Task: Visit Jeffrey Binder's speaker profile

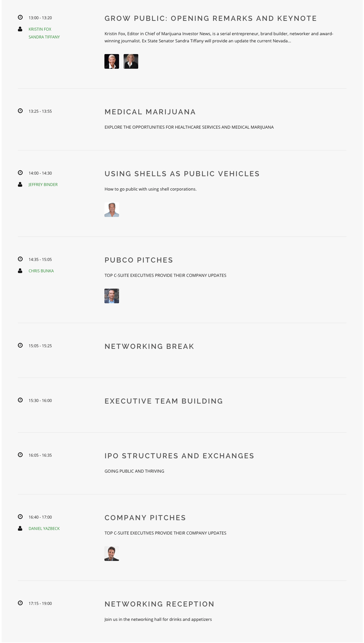Action: [43, 185]
